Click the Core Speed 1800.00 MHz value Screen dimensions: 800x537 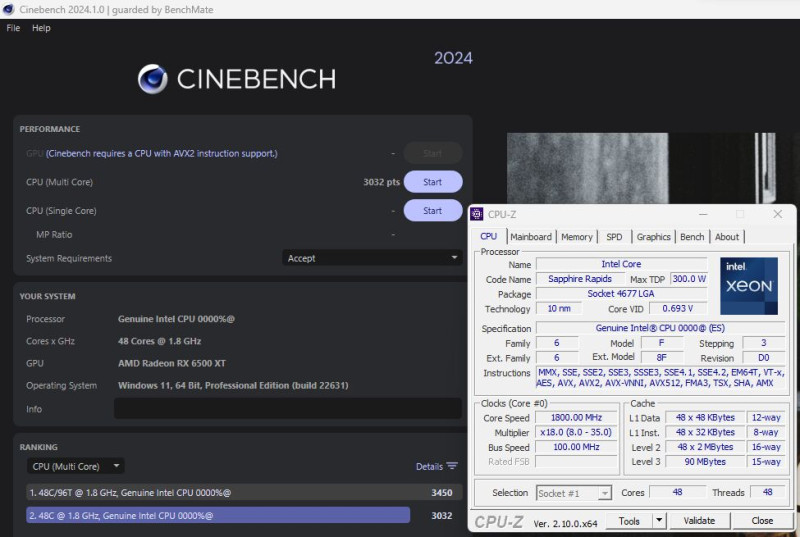click(577, 418)
